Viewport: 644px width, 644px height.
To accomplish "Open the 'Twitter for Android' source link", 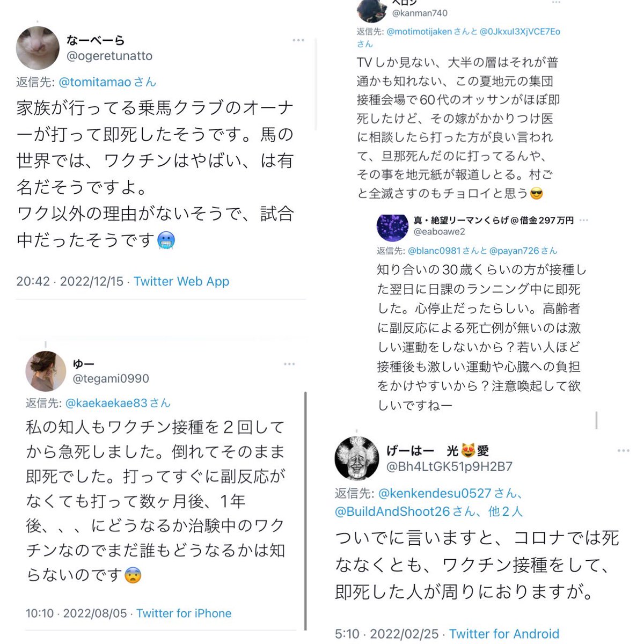I will 504,634.
